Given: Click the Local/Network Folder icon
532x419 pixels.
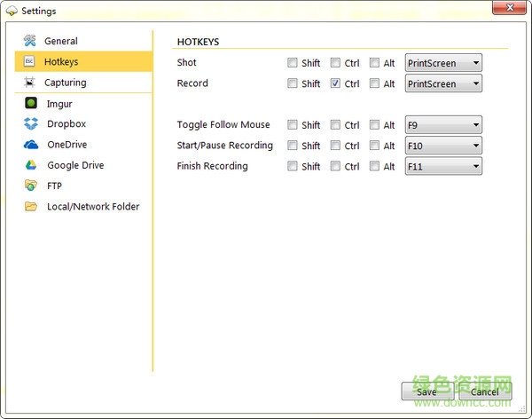Looking at the screenshot, I should [x=31, y=207].
